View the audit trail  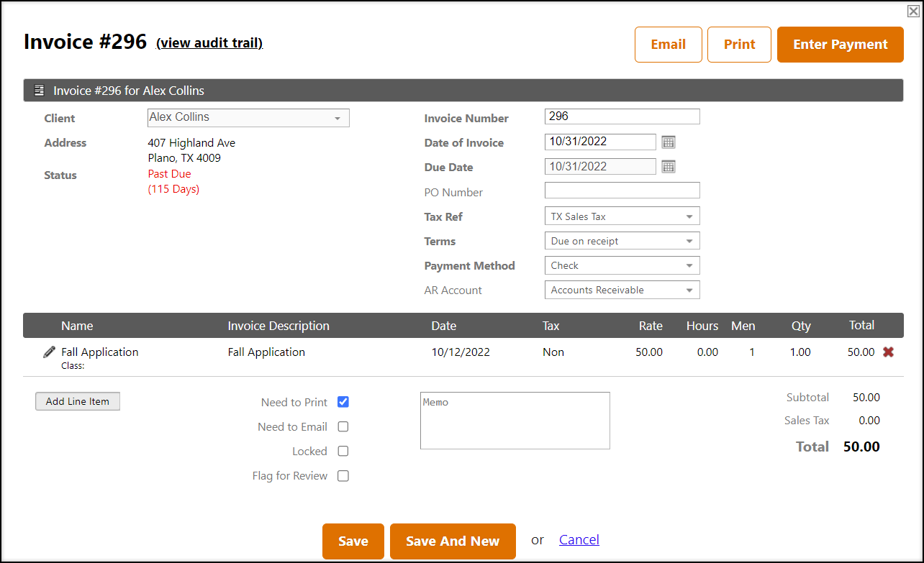(x=209, y=42)
